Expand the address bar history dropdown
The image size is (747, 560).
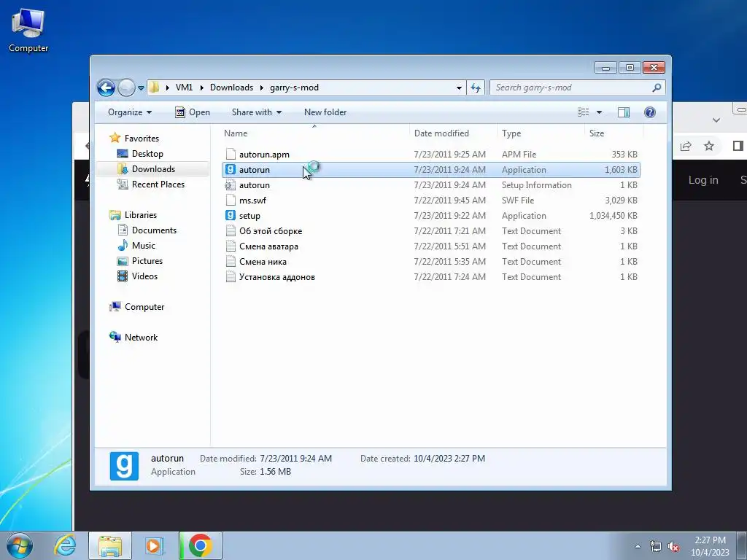tap(459, 87)
